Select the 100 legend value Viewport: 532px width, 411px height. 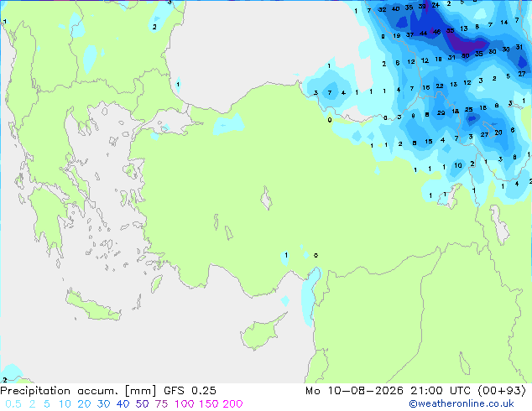coord(185,404)
